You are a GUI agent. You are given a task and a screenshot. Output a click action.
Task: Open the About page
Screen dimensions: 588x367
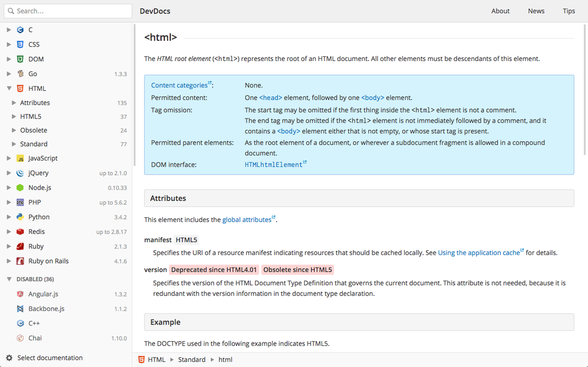coord(500,11)
